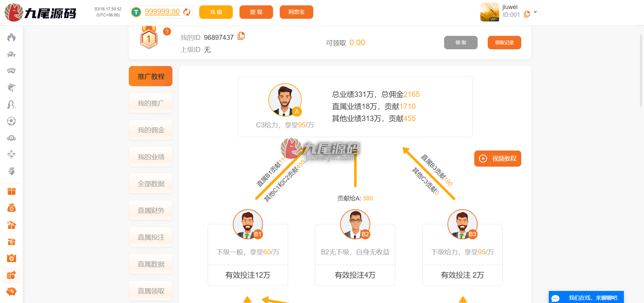Image resolution: width=644 pixels, height=303 pixels.
Task: Click the money bag sidebar icon
Action: tap(11, 208)
